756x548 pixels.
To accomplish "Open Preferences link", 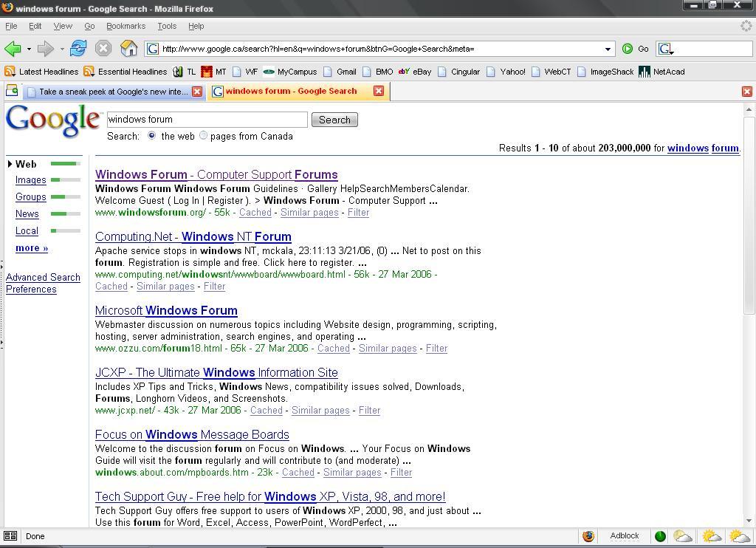I will (31, 289).
